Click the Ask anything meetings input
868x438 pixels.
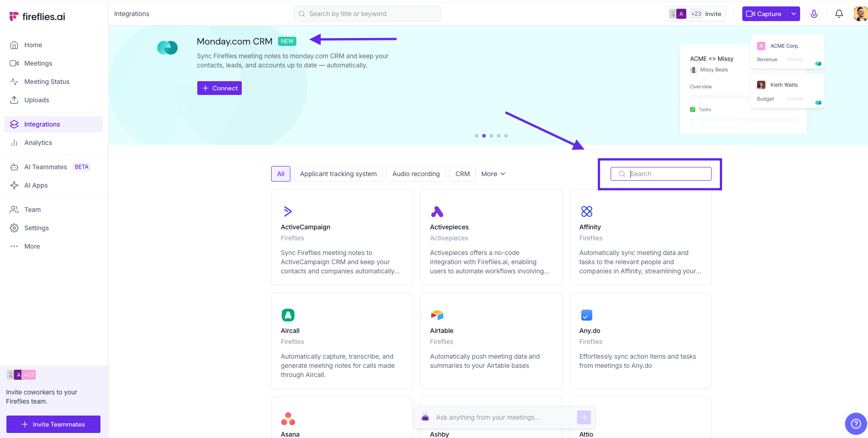(x=504, y=417)
